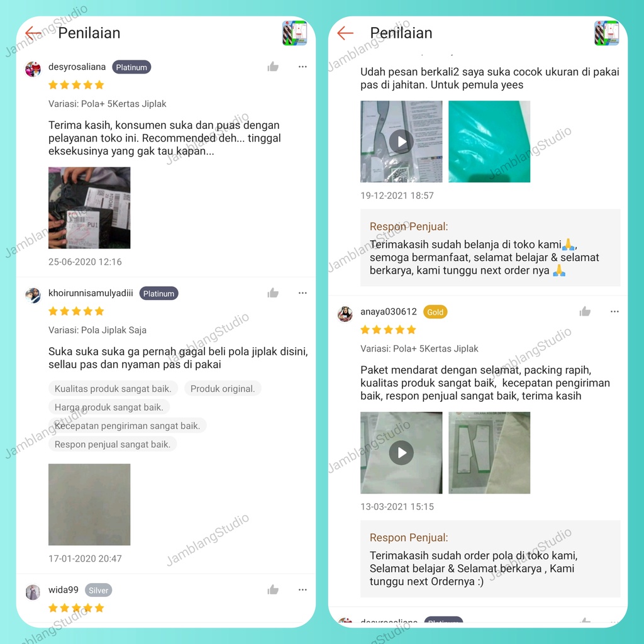The height and width of the screenshot is (644, 644).
Task: Open more options for wida99's review
Action: (x=303, y=590)
